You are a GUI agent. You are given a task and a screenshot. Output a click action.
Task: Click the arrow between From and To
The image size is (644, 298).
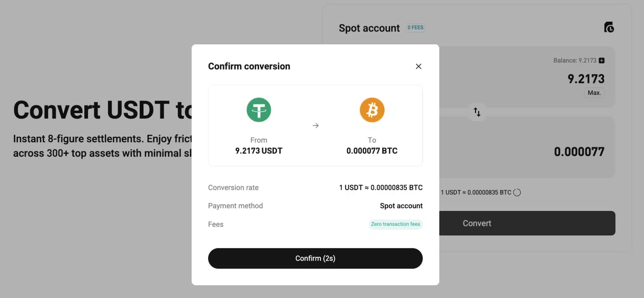[316, 126]
